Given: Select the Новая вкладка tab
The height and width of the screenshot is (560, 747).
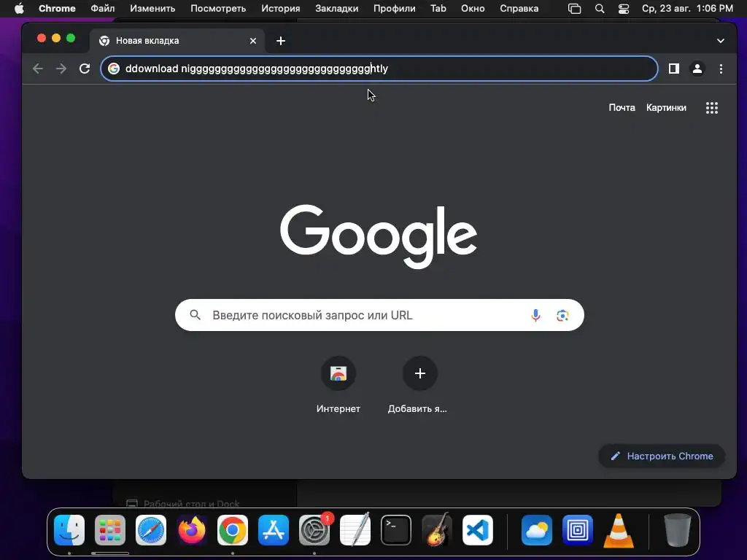Looking at the screenshot, I should tap(176, 41).
